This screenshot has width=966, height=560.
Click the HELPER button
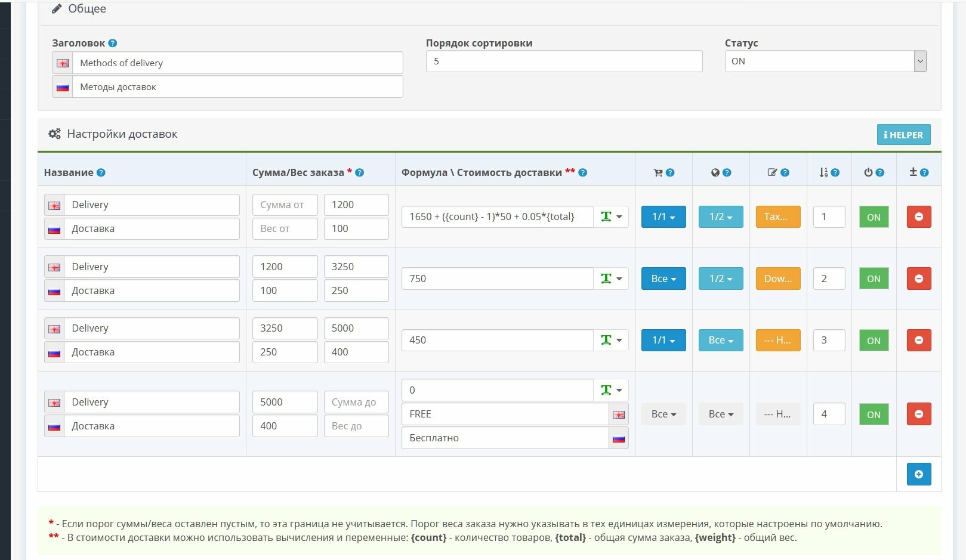[903, 135]
